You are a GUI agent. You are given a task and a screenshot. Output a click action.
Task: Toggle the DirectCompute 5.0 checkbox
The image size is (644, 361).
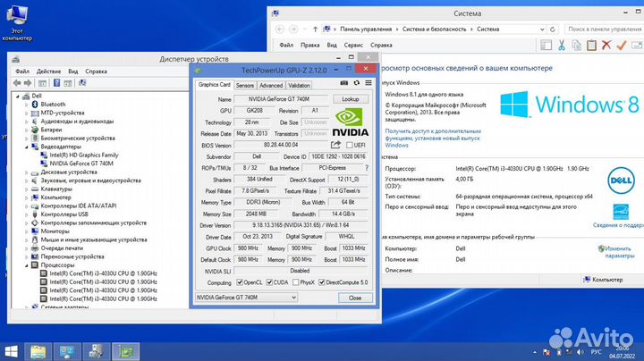pyautogui.click(x=322, y=282)
